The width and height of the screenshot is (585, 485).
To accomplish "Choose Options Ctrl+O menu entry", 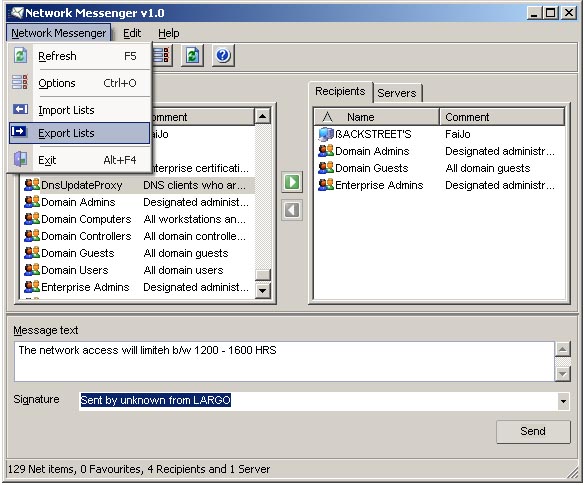I will [80, 83].
